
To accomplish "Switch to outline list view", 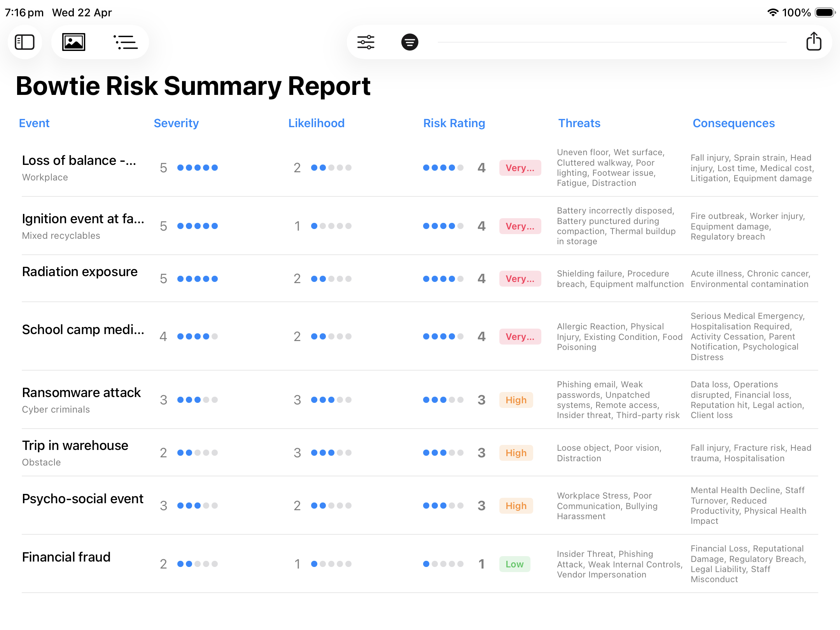I will pyautogui.click(x=126, y=42).
